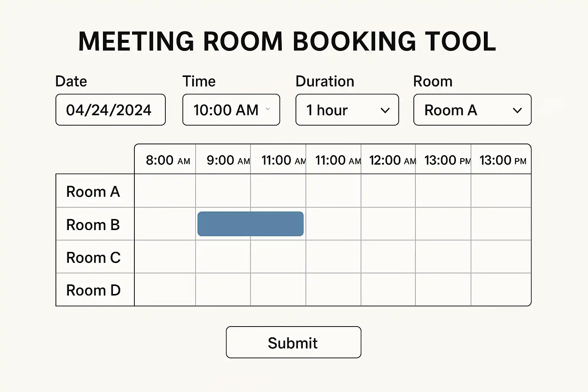Click Room B's 8:00 AM cell
The width and height of the screenshot is (588, 392).
tap(165, 224)
